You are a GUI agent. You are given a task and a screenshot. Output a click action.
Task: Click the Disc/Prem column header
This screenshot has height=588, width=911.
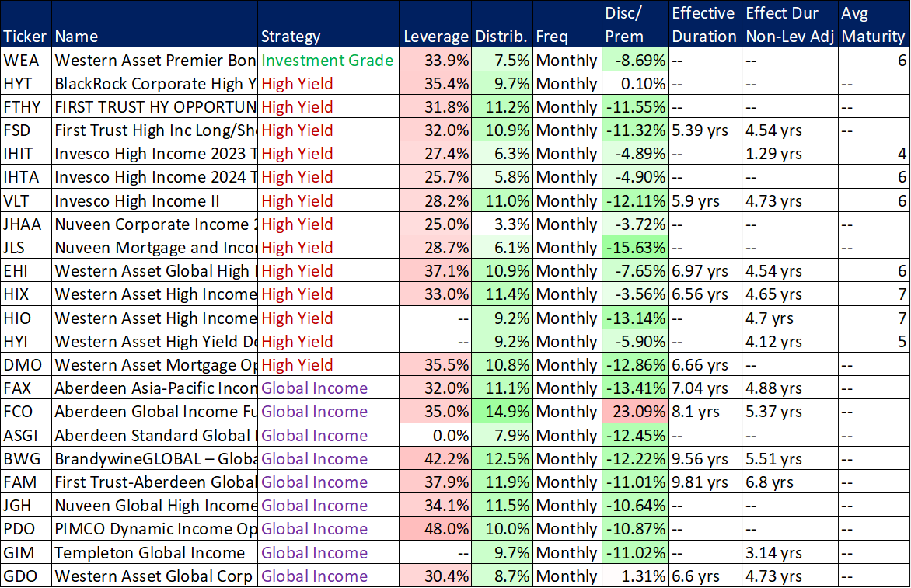pyautogui.click(x=635, y=24)
